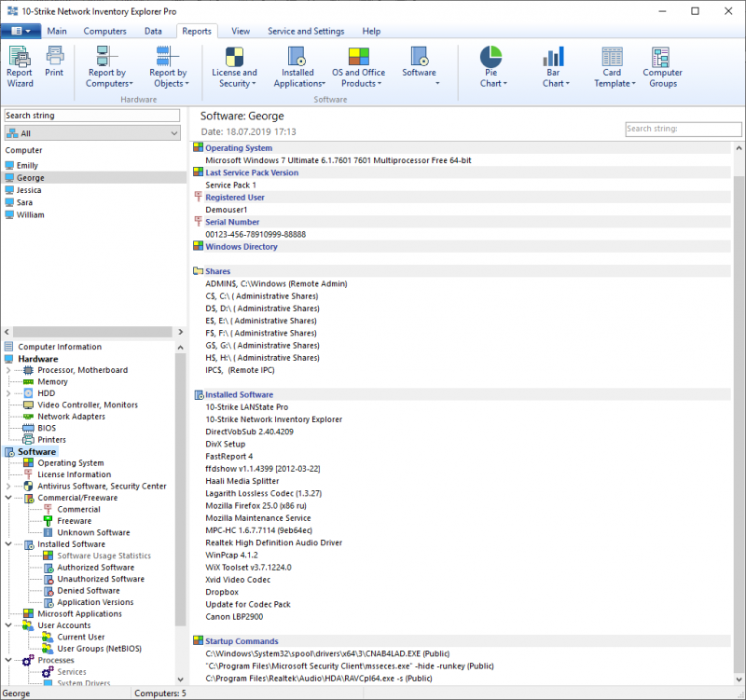This screenshot has width=746, height=700.
Task: Open the Pie Chart report
Action: click(x=492, y=67)
